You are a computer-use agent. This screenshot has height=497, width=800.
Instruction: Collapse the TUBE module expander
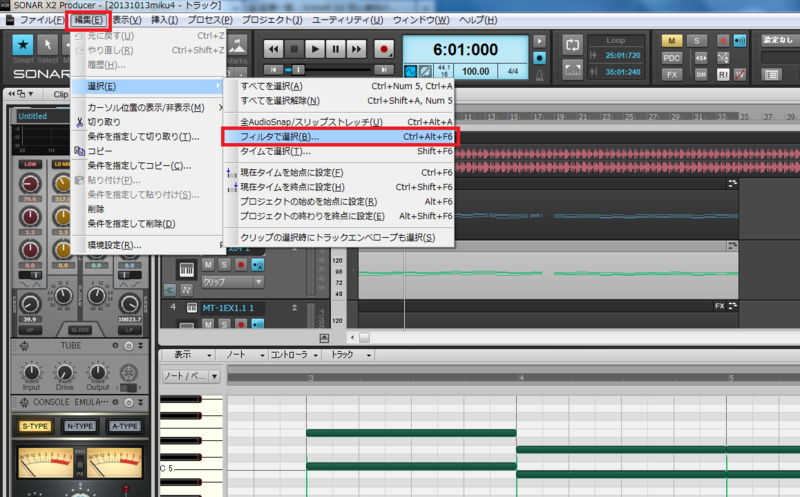pos(140,346)
